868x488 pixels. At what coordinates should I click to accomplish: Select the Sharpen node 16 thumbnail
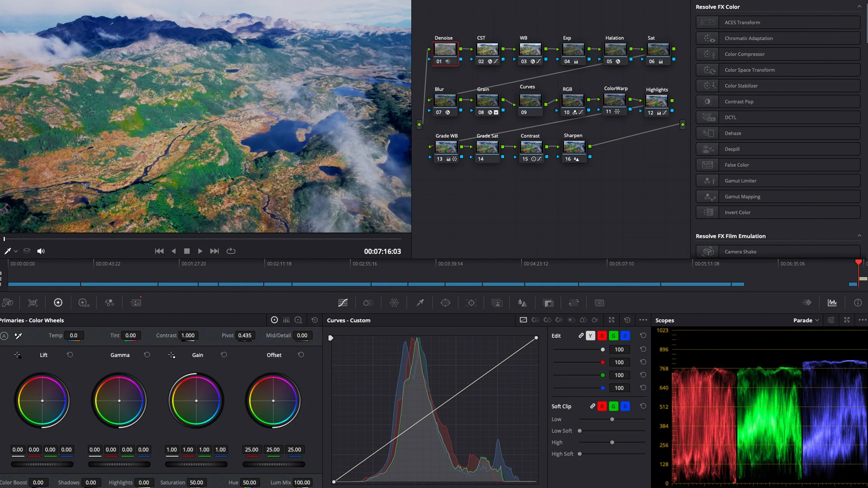[574, 147]
